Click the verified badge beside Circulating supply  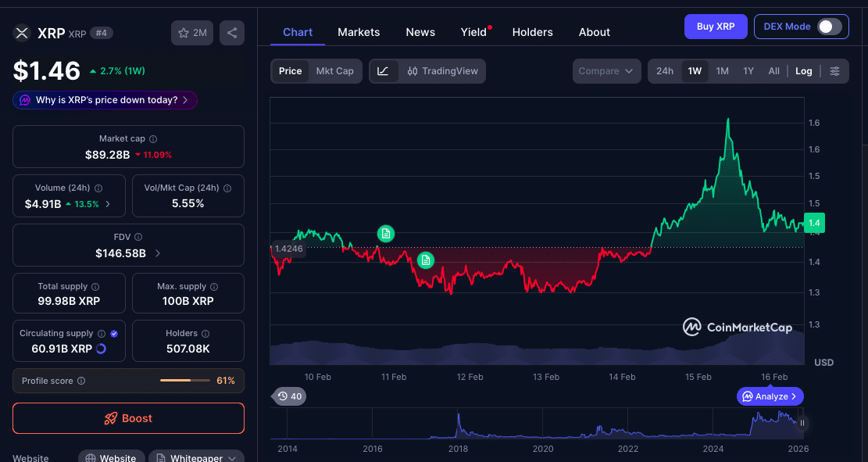[114, 334]
